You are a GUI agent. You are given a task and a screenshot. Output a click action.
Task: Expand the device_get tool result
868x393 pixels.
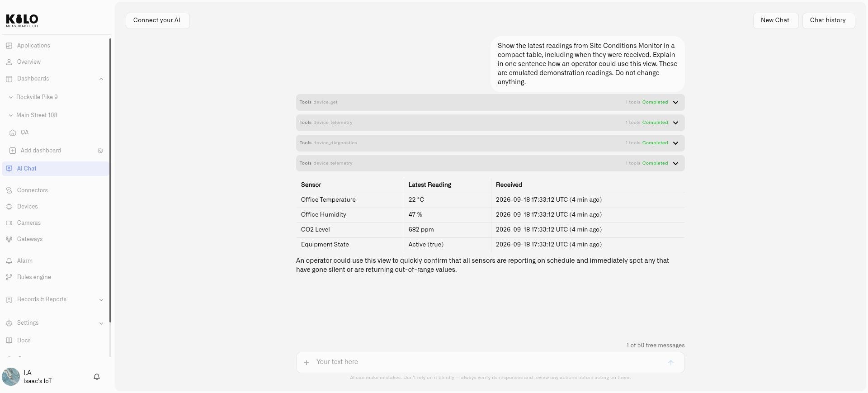coord(491,102)
